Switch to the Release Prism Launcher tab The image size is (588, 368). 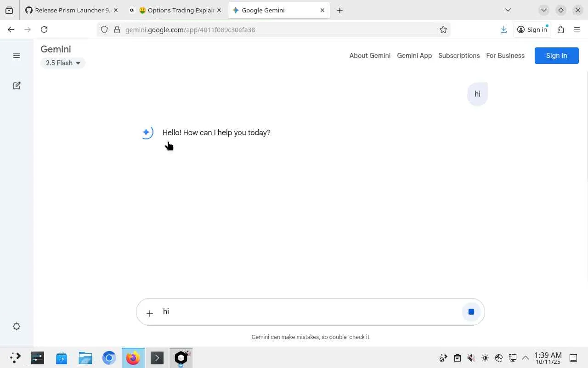coord(71,10)
